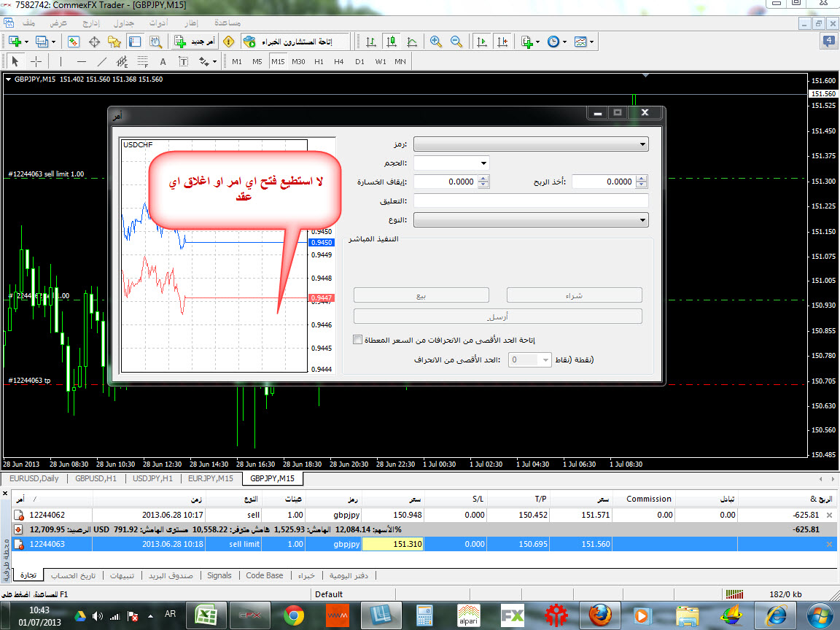Zoom in on the chart
This screenshot has width=840, height=630.
pyautogui.click(x=436, y=42)
